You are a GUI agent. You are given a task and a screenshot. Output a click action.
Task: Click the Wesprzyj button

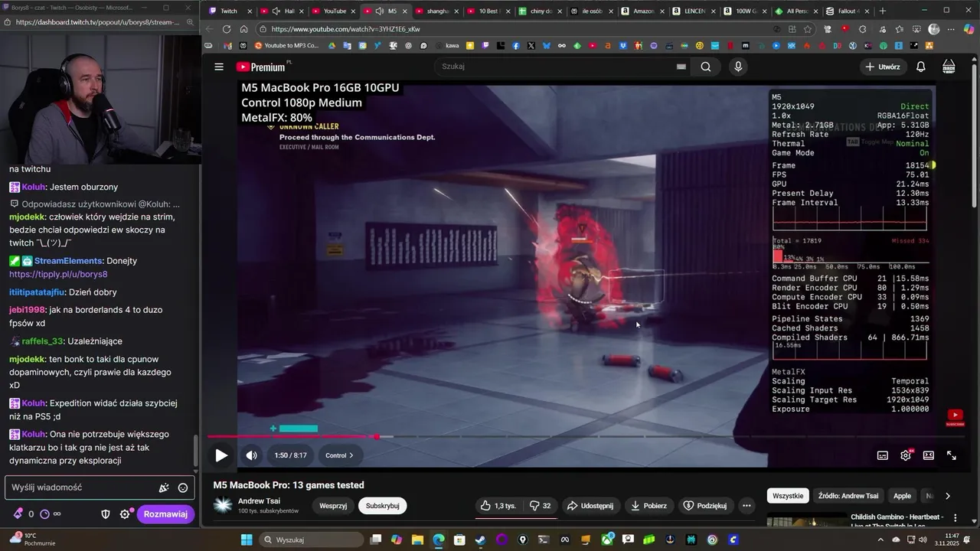pyautogui.click(x=333, y=506)
